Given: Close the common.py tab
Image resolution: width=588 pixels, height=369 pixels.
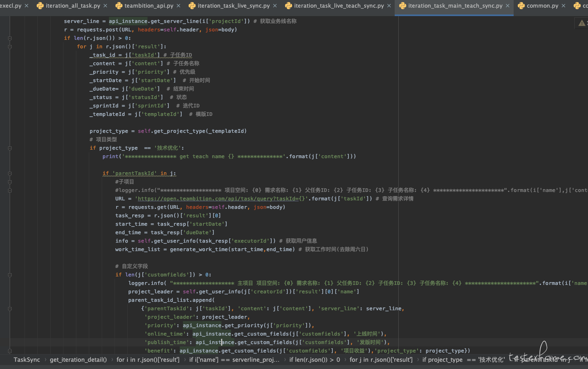Looking at the screenshot, I should click(x=563, y=6).
